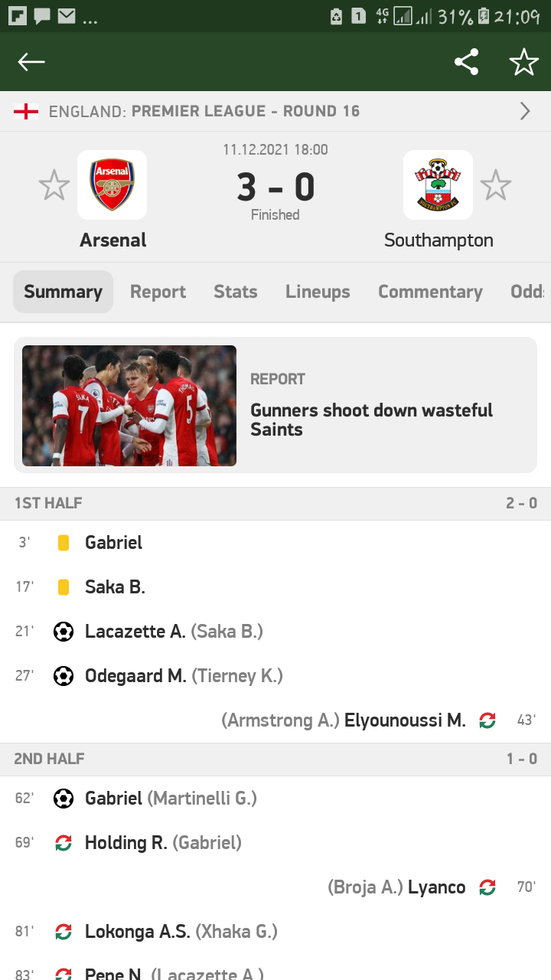Open the Commentary tab

point(430,292)
